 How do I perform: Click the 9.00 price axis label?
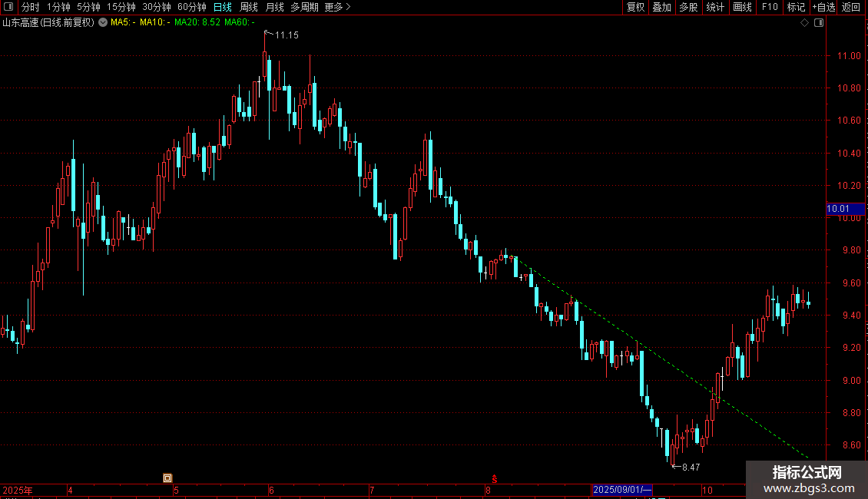coord(851,381)
